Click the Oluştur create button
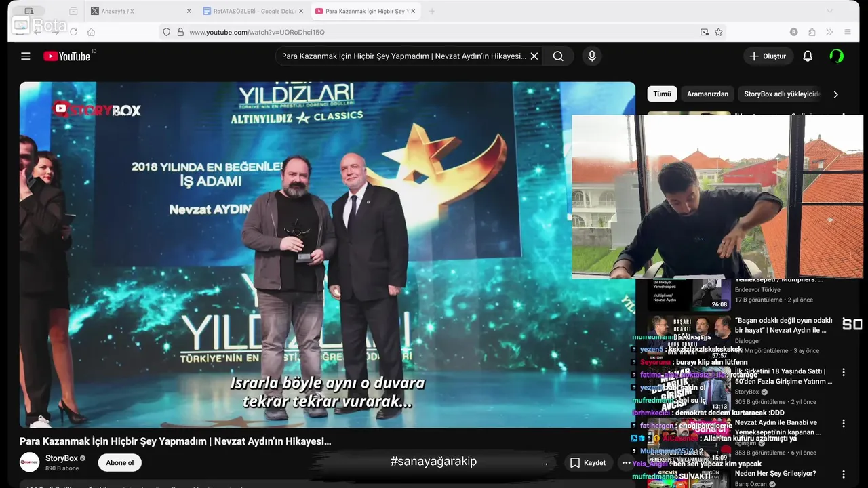The height and width of the screenshot is (488, 868). (768, 56)
